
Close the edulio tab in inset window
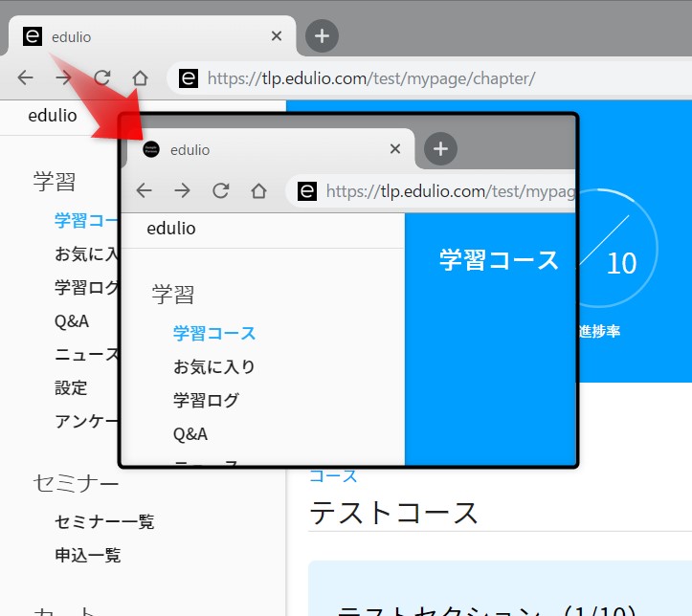point(395,148)
